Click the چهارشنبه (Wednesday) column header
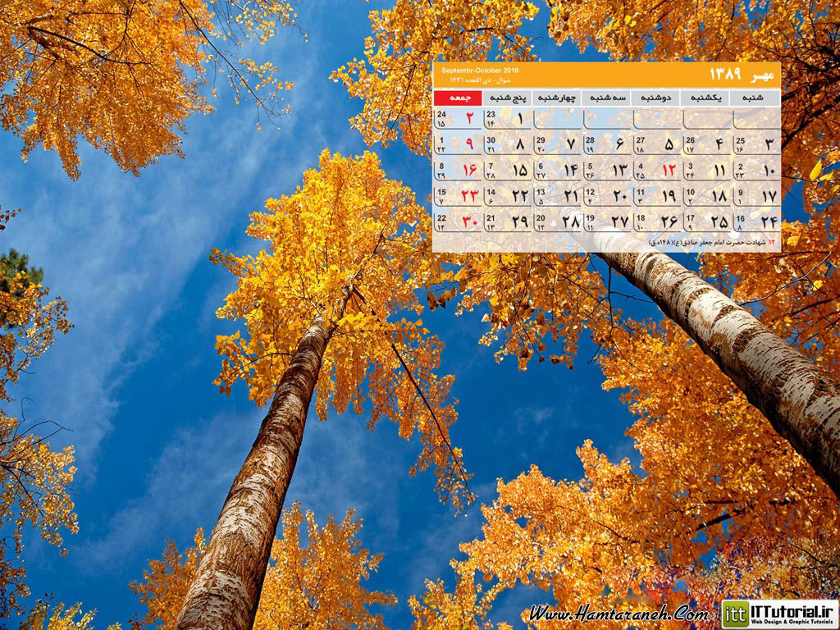This screenshot has width=840, height=630. pyautogui.click(x=556, y=98)
